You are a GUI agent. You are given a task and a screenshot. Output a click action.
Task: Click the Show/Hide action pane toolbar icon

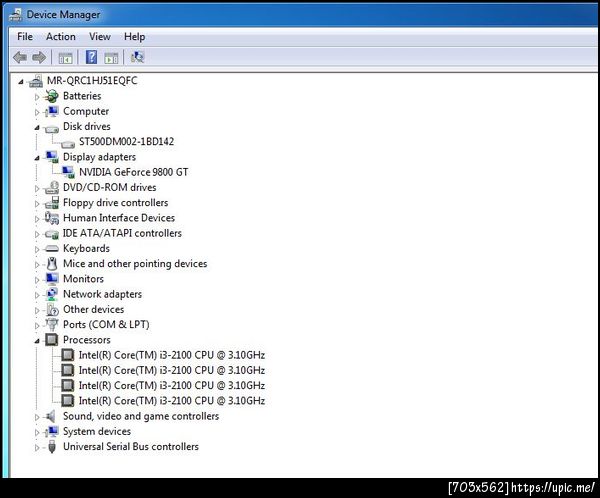pos(111,59)
